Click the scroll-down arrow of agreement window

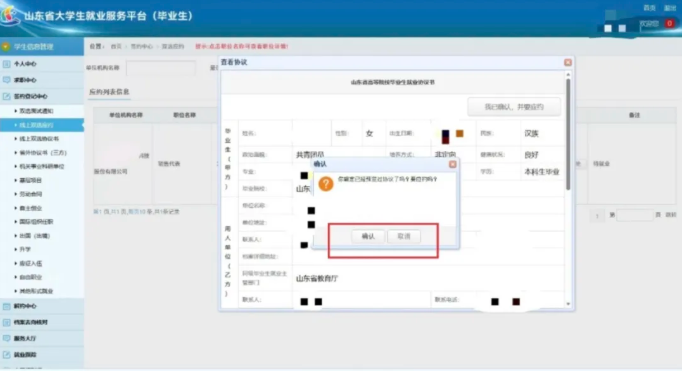(568, 304)
